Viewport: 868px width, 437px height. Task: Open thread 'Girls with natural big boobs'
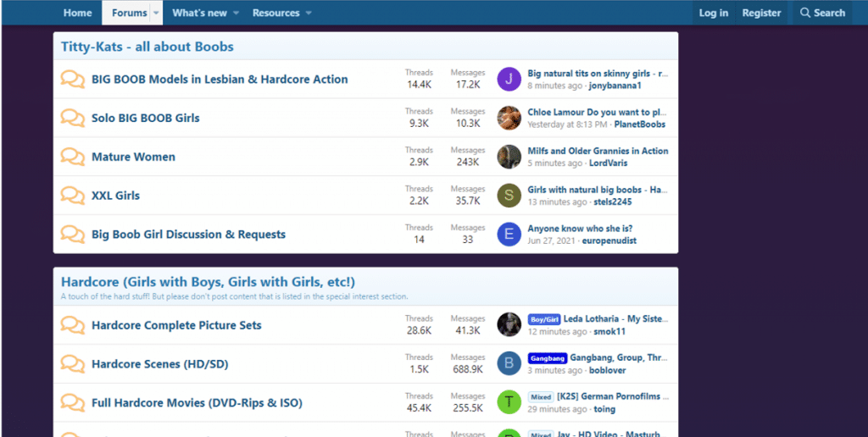coord(598,189)
